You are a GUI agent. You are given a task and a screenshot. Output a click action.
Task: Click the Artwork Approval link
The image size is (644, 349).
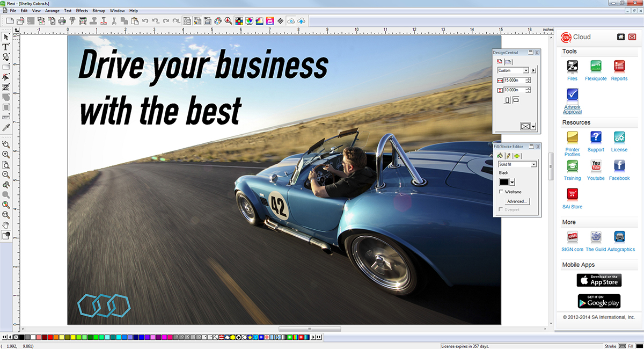[572, 110]
